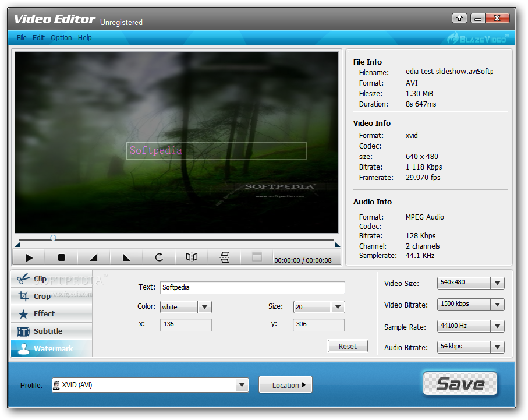Open the Option menu
The width and height of the screenshot is (528, 420).
(61, 38)
